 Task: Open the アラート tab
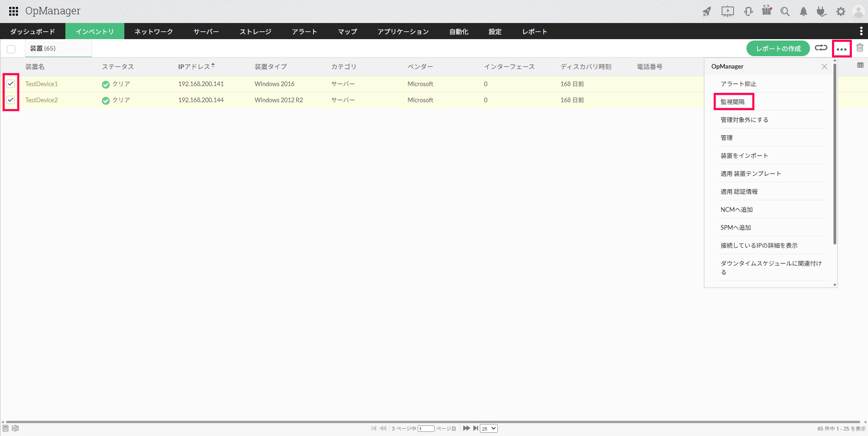[305, 31]
